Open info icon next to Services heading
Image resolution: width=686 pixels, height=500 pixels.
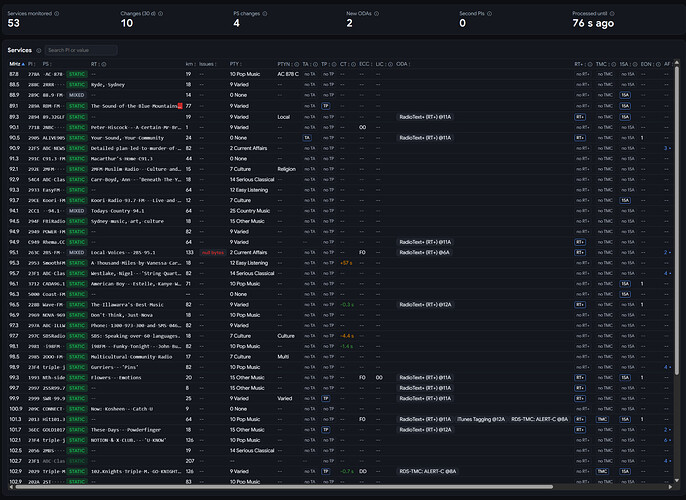click(x=39, y=50)
